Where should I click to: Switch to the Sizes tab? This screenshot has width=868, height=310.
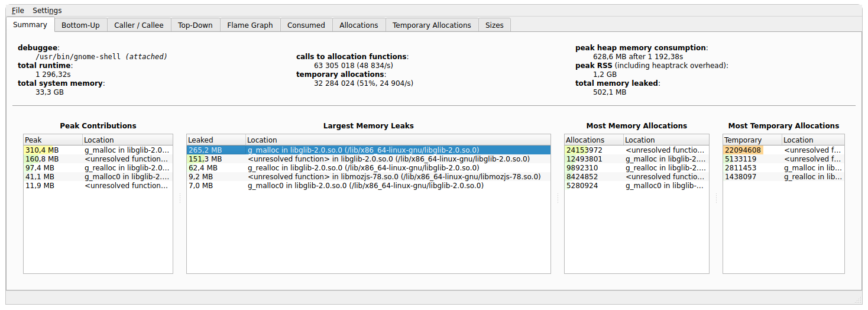click(x=494, y=25)
